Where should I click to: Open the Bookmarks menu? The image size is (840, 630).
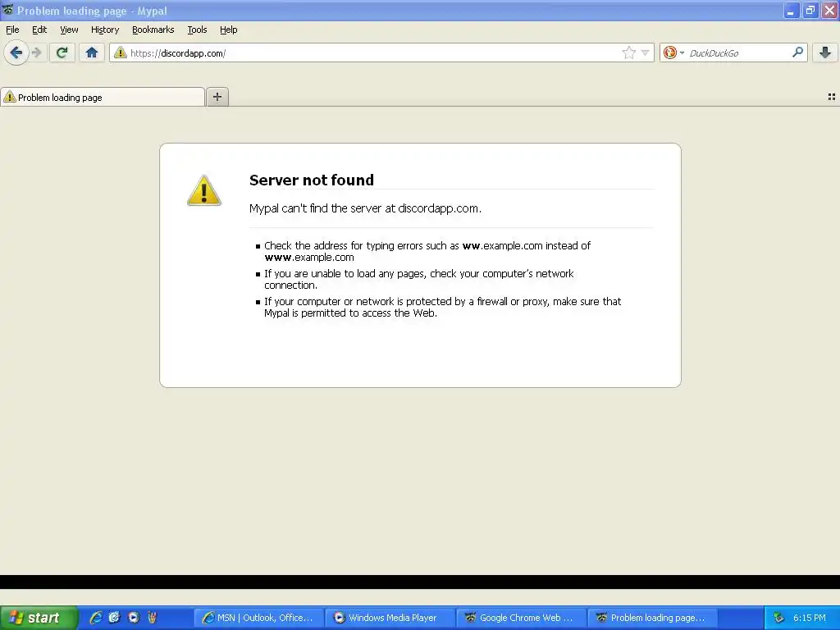pos(153,30)
